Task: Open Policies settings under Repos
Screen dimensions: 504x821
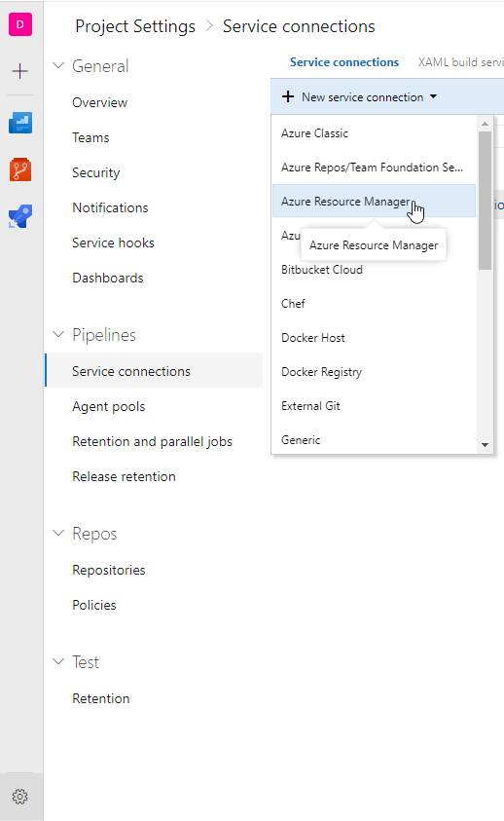Action: pos(94,605)
